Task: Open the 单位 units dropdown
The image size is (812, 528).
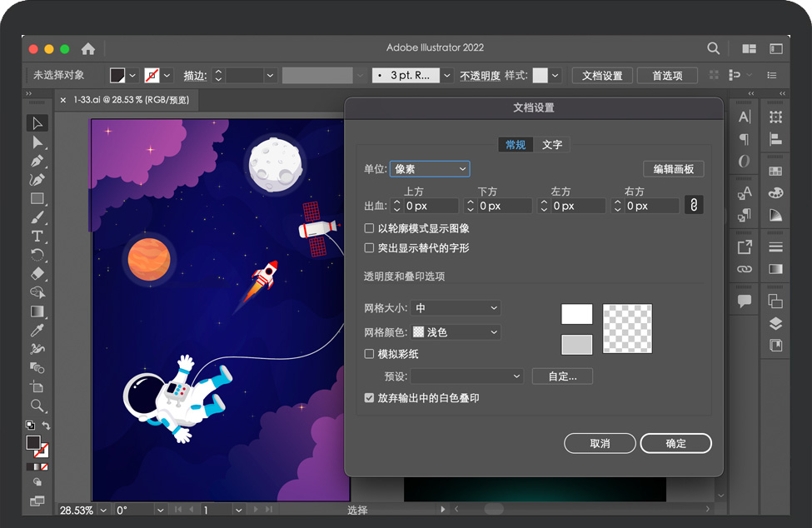Action: (430, 169)
